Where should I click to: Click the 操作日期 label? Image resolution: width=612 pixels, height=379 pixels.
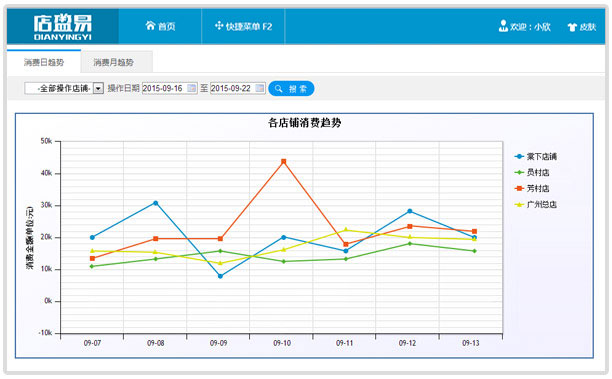[123, 88]
